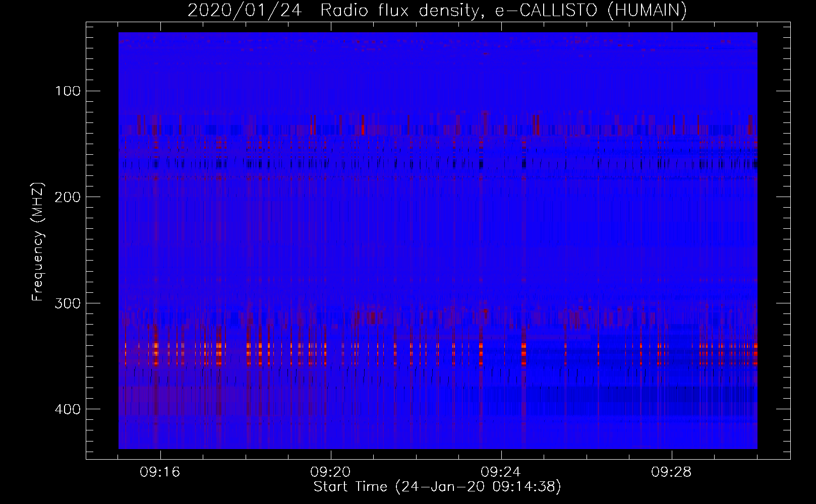Click the "300" frequency tick label
The width and height of the screenshot is (816, 504).
click(68, 303)
